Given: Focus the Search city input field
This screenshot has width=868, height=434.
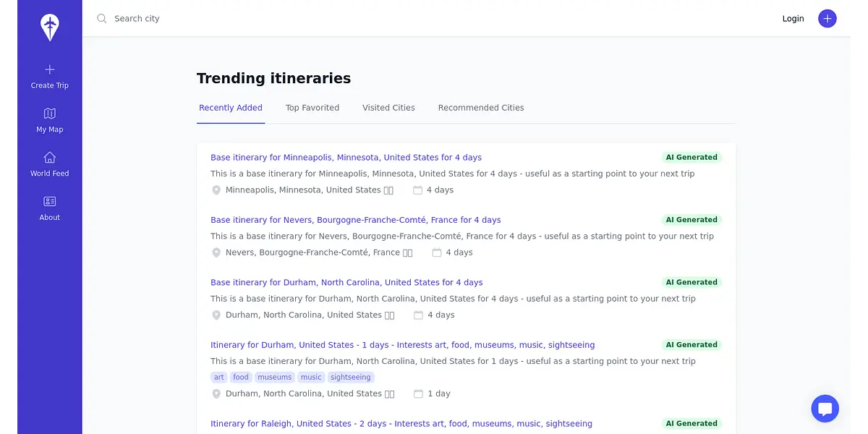Looking at the screenshot, I should 289,19.
